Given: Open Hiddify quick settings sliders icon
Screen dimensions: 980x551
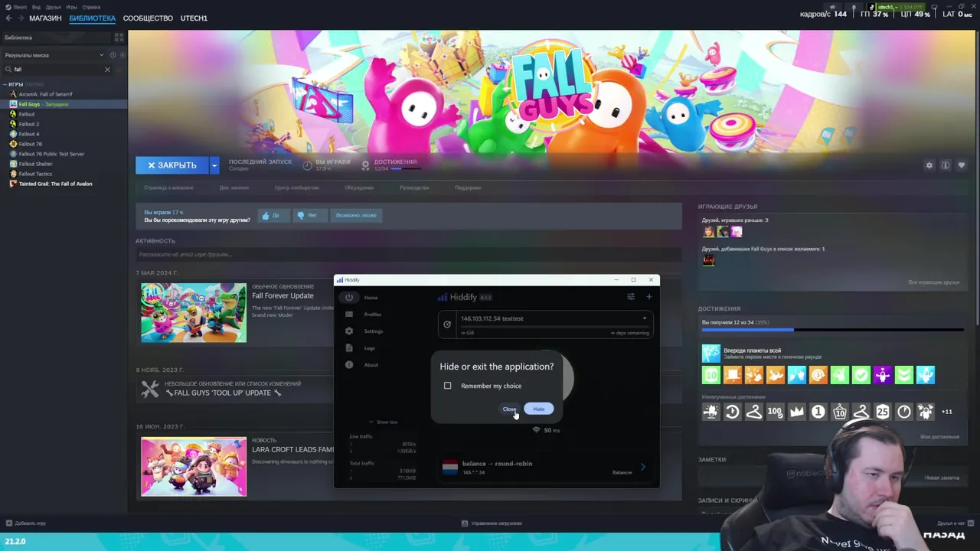Looking at the screenshot, I should pos(631,297).
